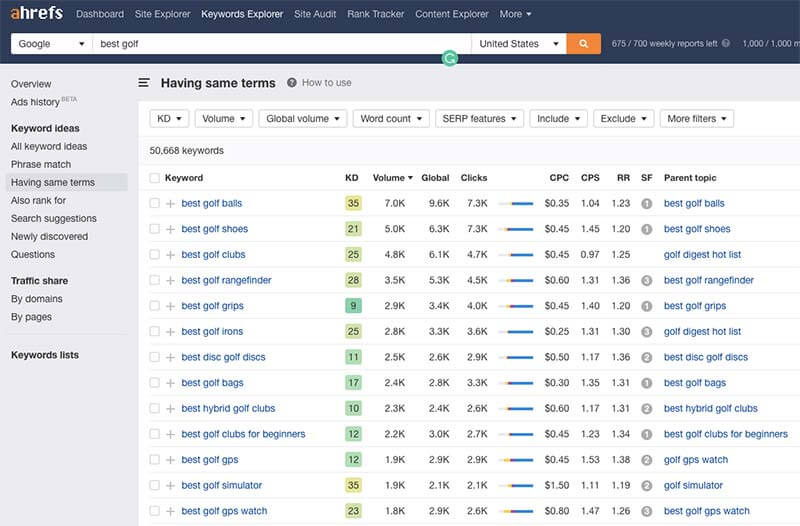Open the Global volume filter dropdown
The width and height of the screenshot is (800, 526).
[303, 118]
